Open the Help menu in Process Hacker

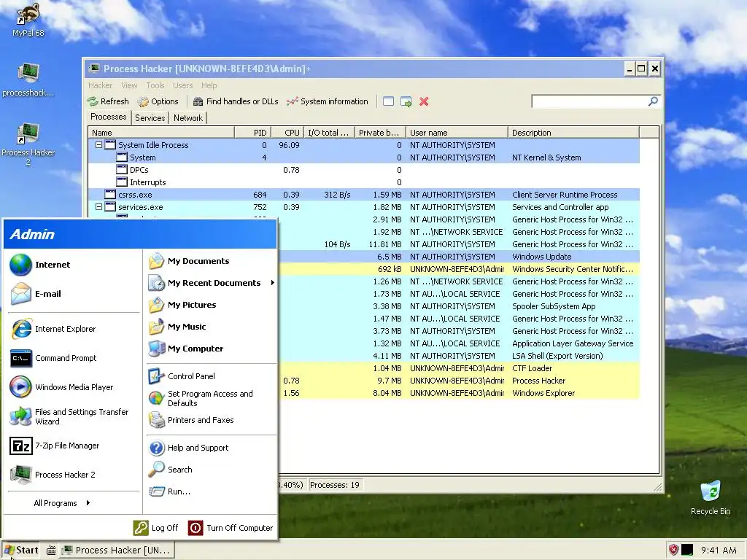(x=209, y=85)
